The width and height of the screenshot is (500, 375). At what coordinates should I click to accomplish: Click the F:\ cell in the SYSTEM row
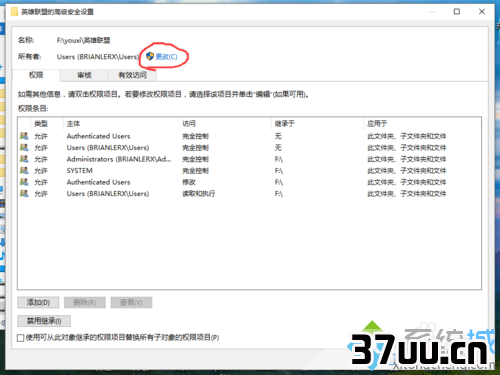click(279, 171)
